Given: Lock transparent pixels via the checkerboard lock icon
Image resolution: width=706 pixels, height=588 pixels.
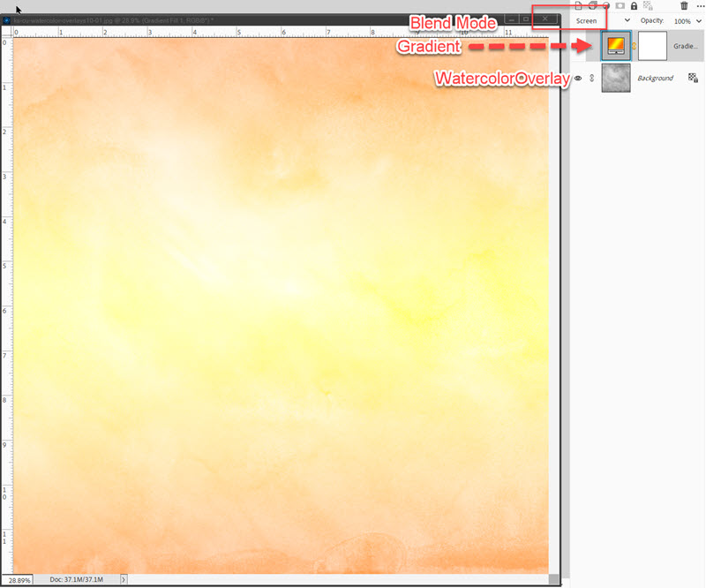Looking at the screenshot, I should (648, 5).
